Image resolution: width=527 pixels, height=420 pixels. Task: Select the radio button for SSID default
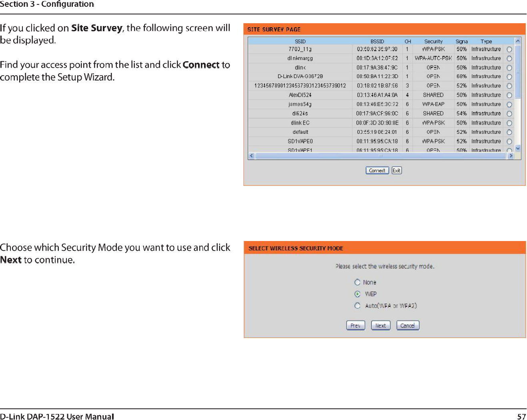pos(509,132)
